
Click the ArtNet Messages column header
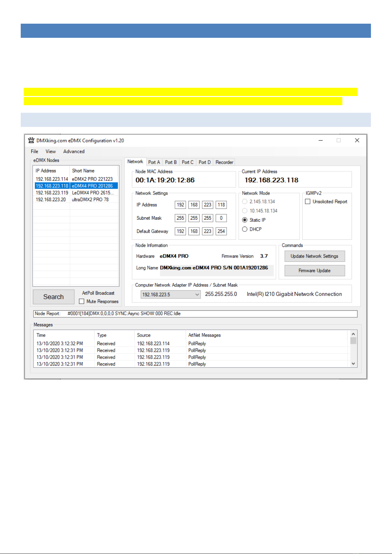pyautogui.click(x=266, y=335)
